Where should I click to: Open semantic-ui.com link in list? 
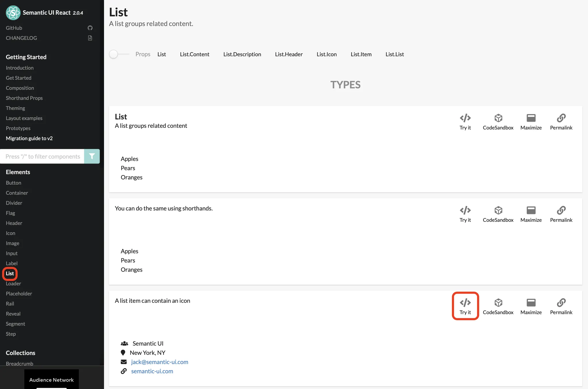tap(152, 371)
